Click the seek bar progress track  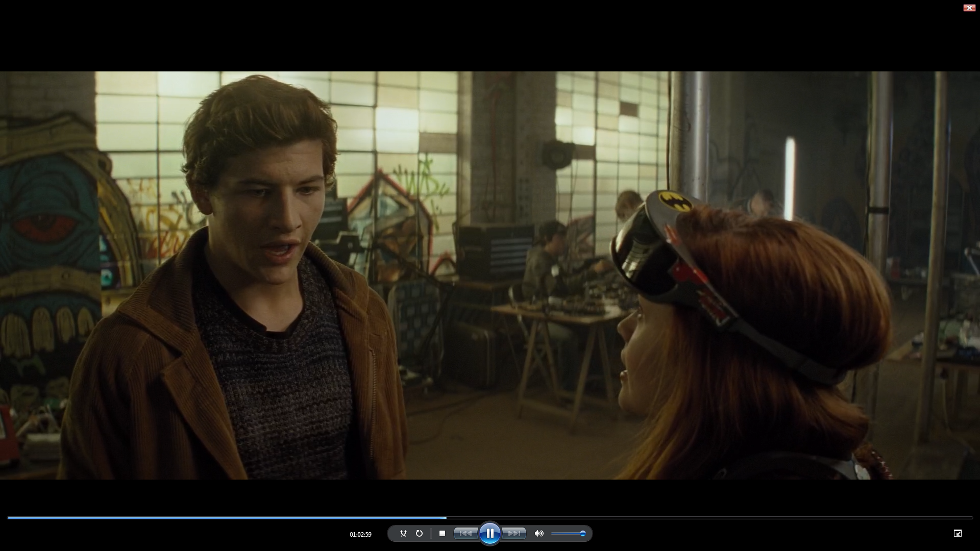click(490, 518)
